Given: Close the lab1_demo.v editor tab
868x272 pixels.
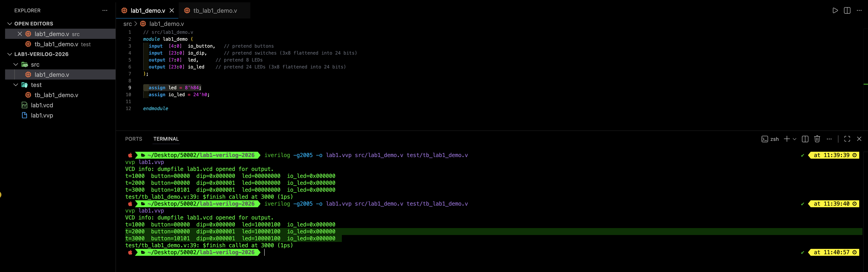Looking at the screenshot, I should [x=172, y=10].
